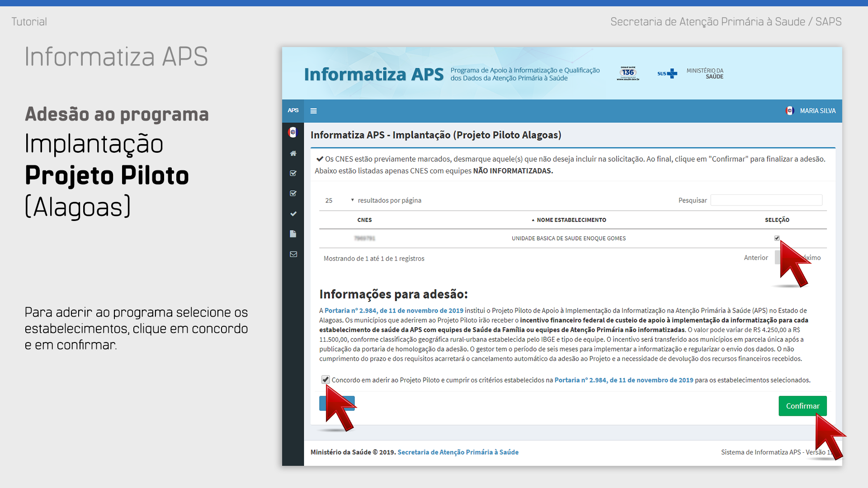Click the CNES column header

pyautogui.click(x=364, y=220)
